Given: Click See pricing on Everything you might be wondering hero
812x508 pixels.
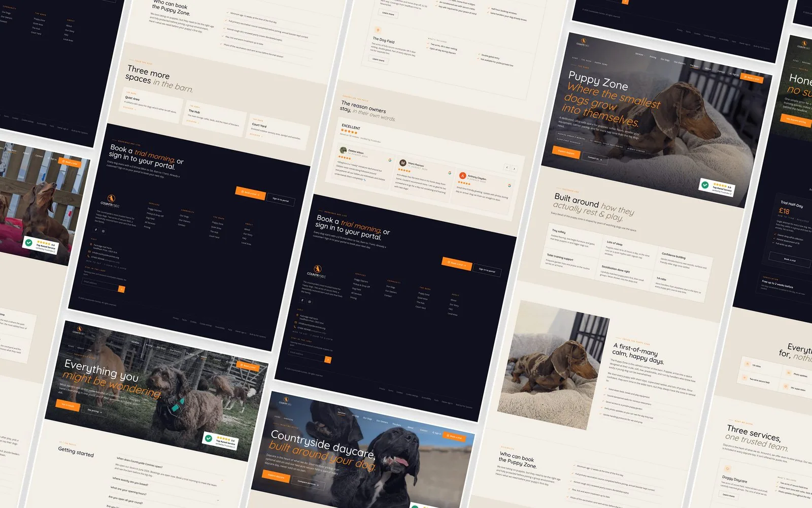Looking at the screenshot, I should point(94,411).
